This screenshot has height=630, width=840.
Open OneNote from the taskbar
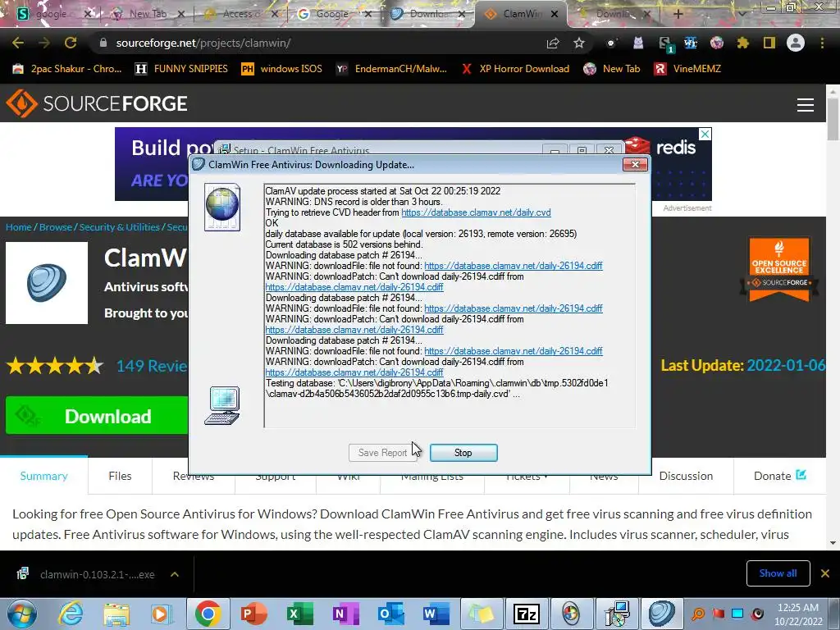345,614
